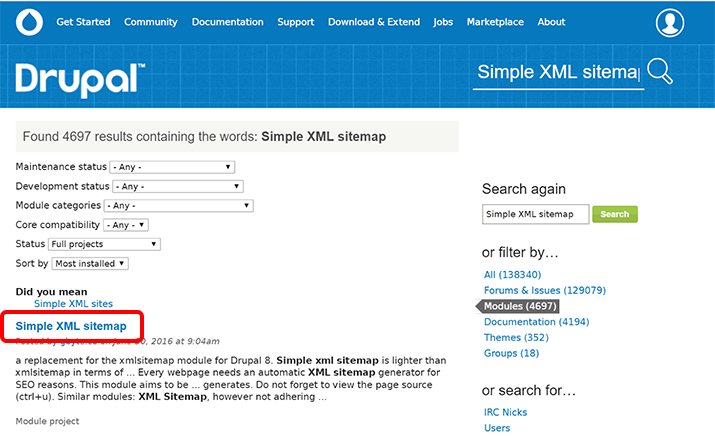715x436 pixels.
Task: Open Download & Extend in the navigation
Action: point(374,22)
